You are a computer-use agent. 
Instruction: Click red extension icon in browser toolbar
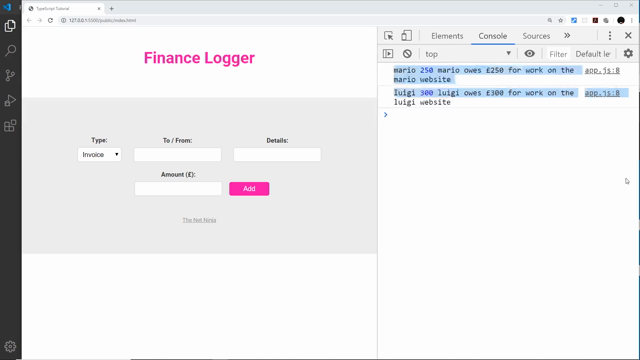(595, 20)
